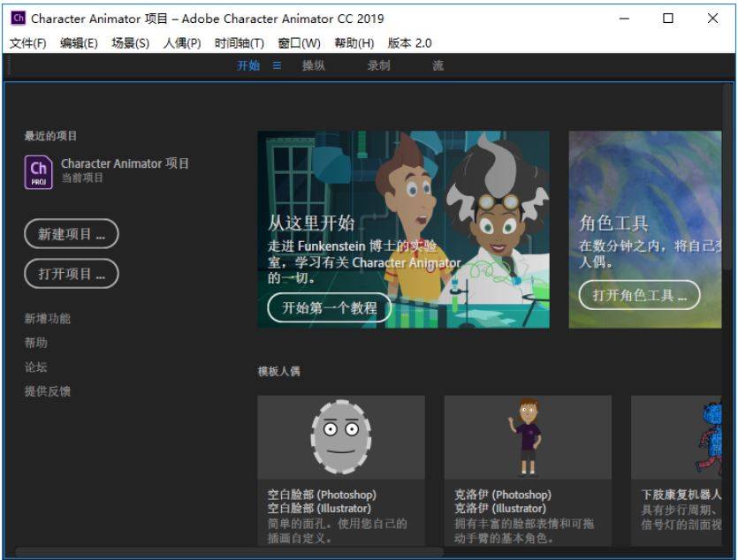Open the 人偶(P) menu

(182, 43)
